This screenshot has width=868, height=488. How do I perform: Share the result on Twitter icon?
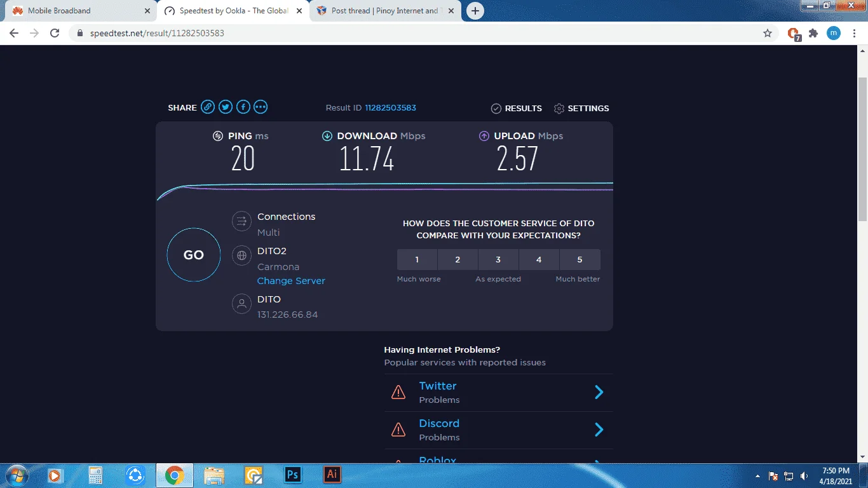click(226, 107)
